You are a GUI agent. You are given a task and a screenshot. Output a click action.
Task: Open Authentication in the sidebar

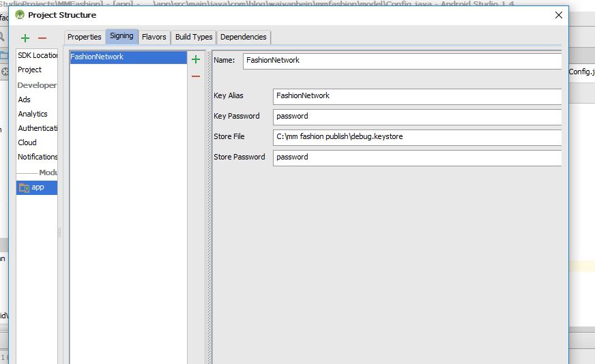[37, 128]
